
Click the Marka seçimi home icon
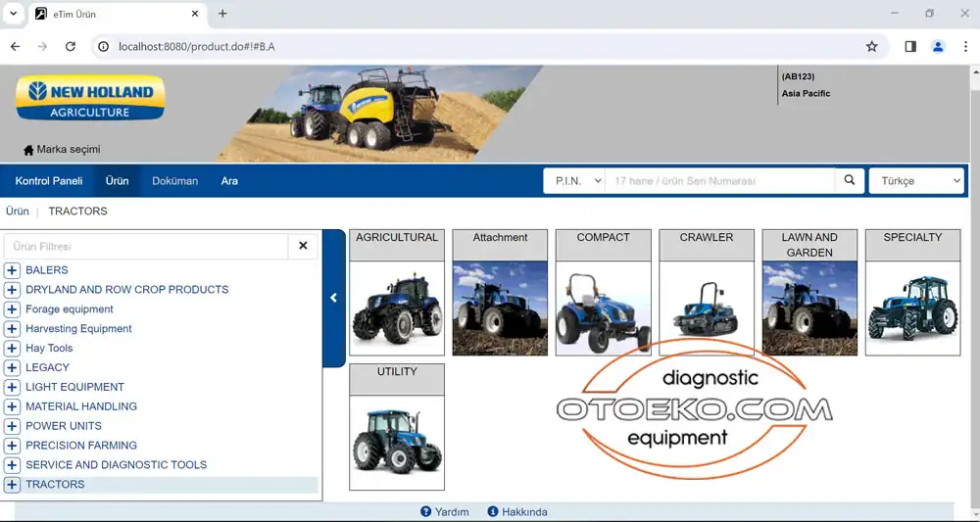tap(28, 150)
